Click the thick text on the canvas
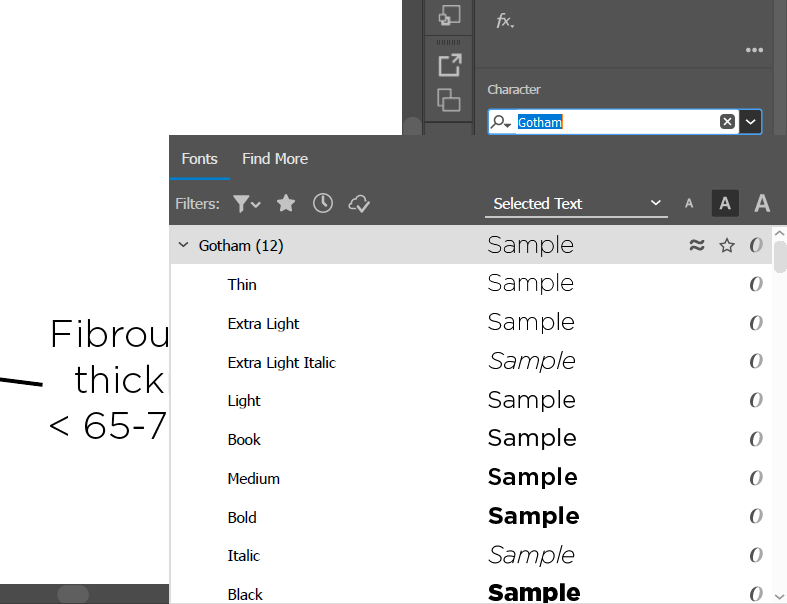The width and height of the screenshot is (787, 604). (119, 380)
